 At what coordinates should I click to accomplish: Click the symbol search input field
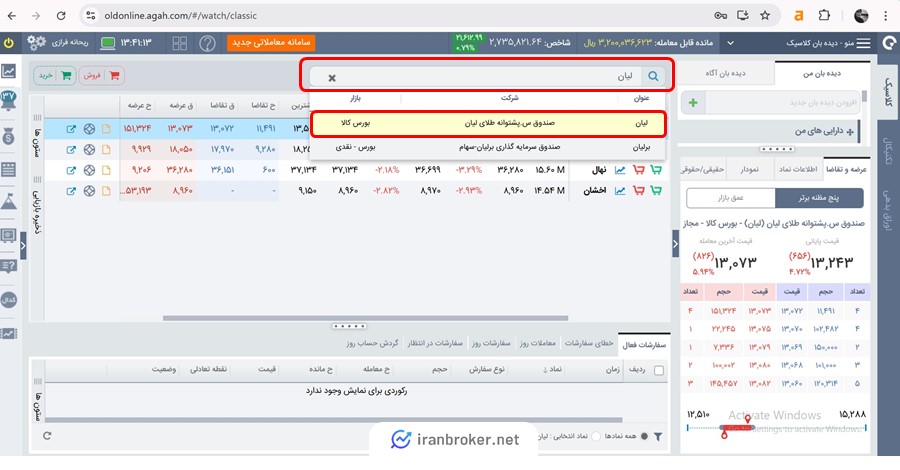(488, 76)
